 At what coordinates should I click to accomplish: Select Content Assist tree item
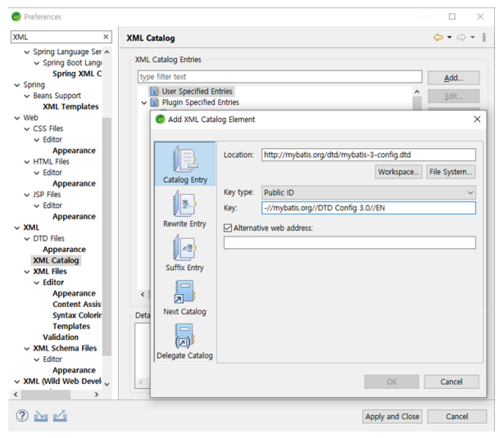tap(77, 304)
